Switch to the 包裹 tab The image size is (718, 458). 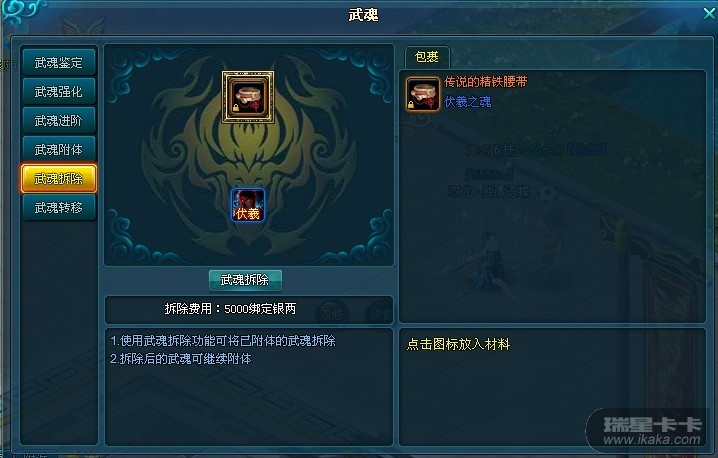coord(427,57)
